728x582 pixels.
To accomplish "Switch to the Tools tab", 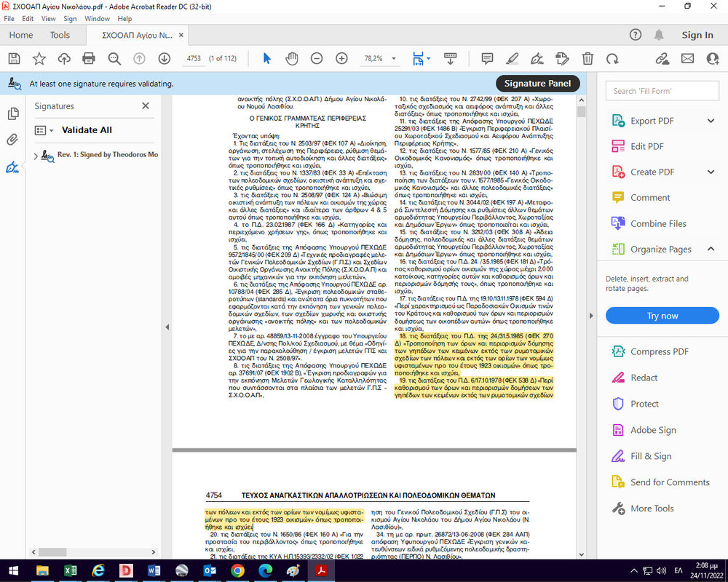I will 60,35.
